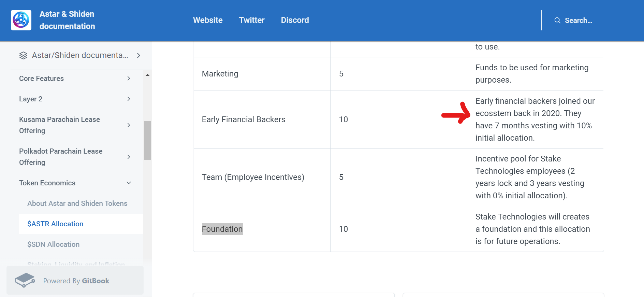Click 'Stake Technologies will creates' description
Image resolution: width=644 pixels, height=297 pixels.
pos(532,229)
